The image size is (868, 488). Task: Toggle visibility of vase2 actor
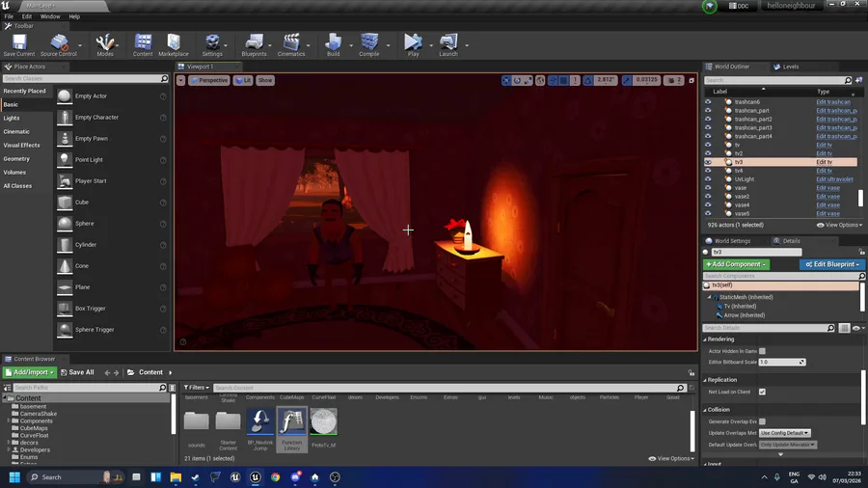[x=708, y=197]
